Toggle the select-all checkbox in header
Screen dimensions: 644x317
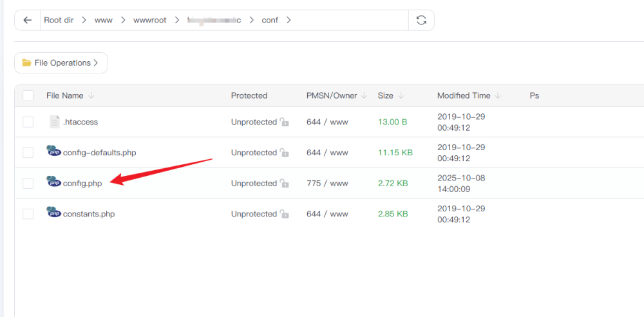coord(28,95)
